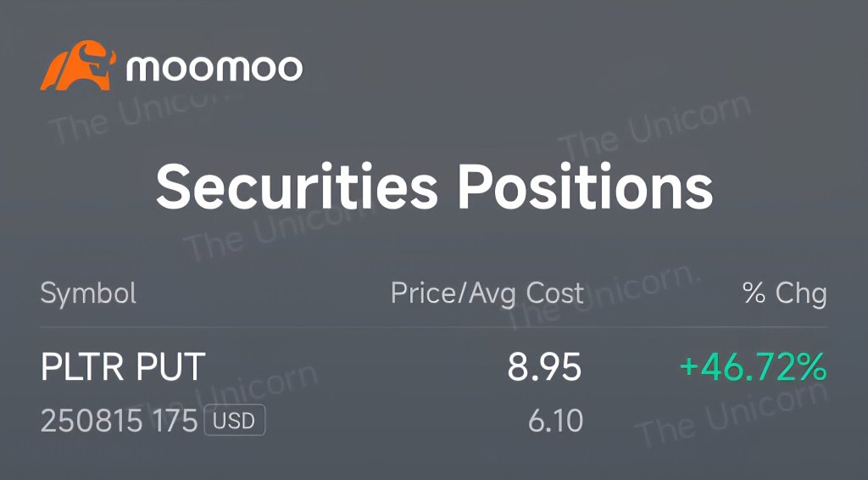Select the average cost 6.10
Viewport: 868px width, 480px height.
click(555, 421)
